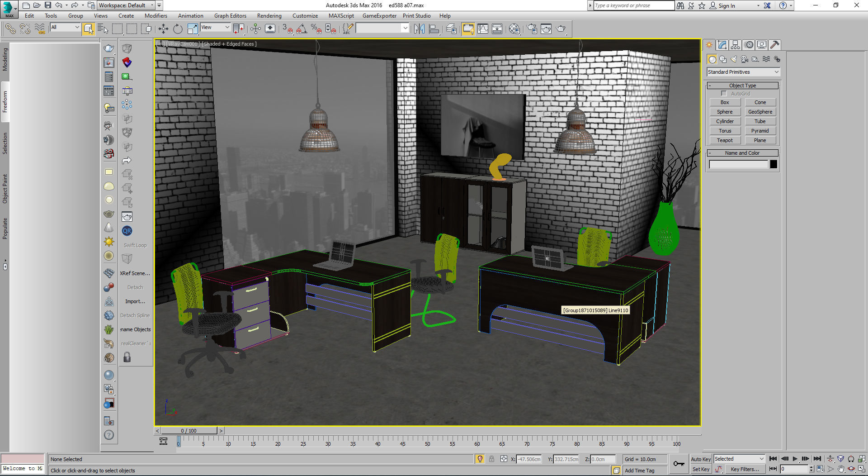The height and width of the screenshot is (476, 868).
Task: Select the Systems category icon
Action: click(777, 59)
